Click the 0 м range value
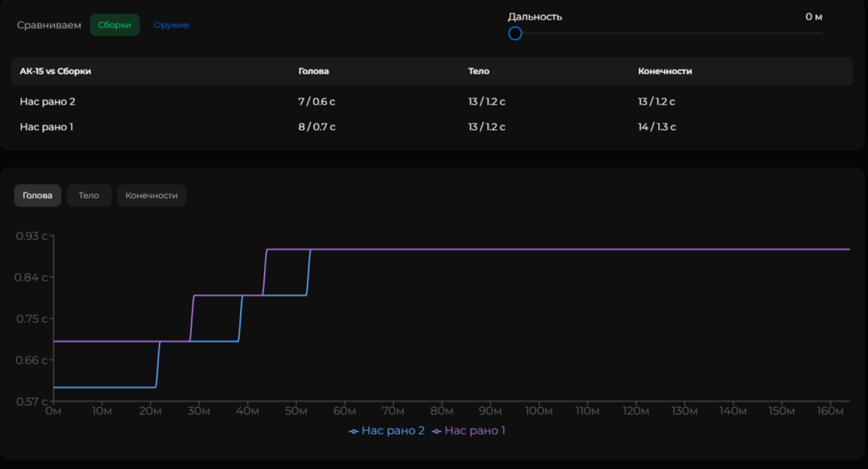Screen dimensions: 868x469 click(x=813, y=17)
